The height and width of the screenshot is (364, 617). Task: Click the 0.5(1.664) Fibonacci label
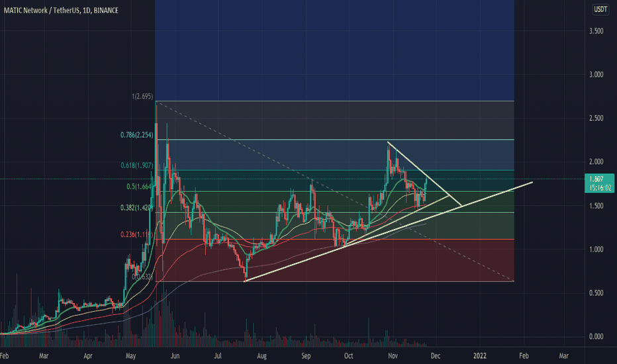139,187
